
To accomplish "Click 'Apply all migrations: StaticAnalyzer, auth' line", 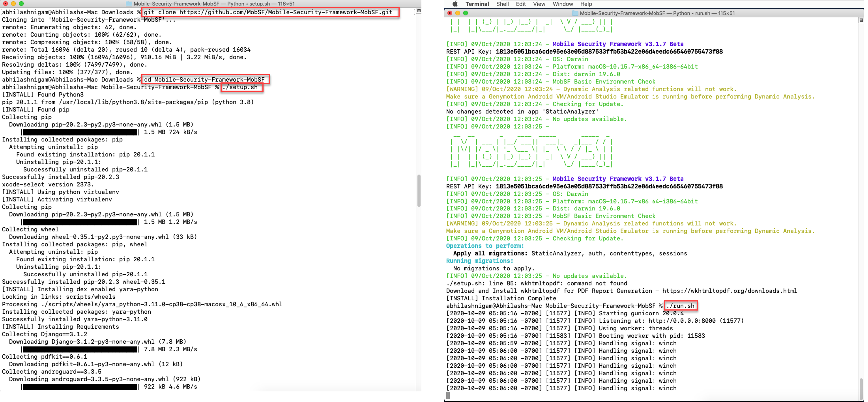I will click(570, 253).
